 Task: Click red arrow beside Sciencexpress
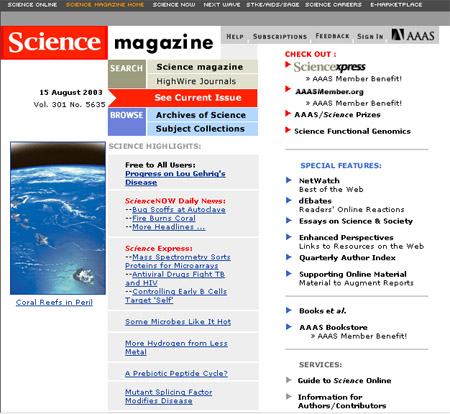(x=288, y=64)
